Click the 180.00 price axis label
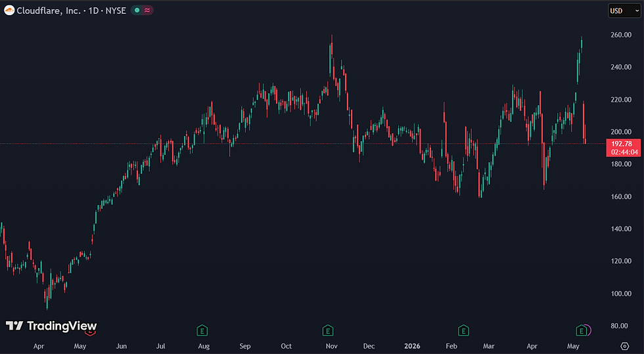The image size is (644, 354). pos(621,164)
